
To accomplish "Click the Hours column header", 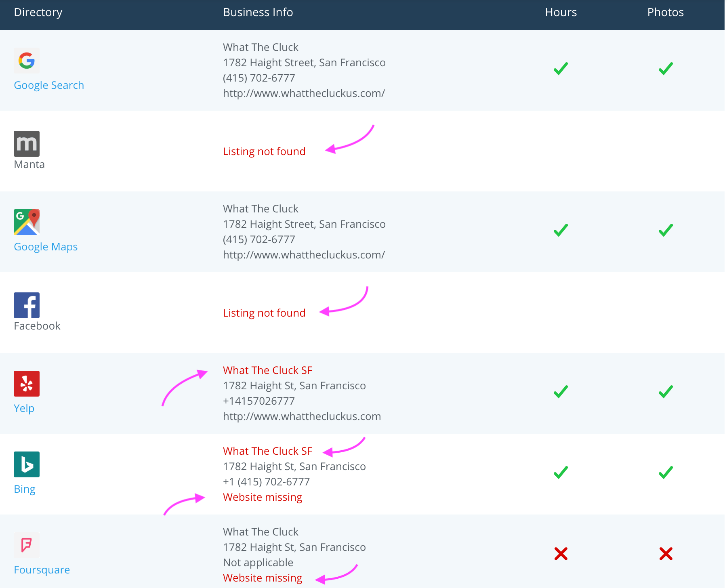I will (x=561, y=13).
